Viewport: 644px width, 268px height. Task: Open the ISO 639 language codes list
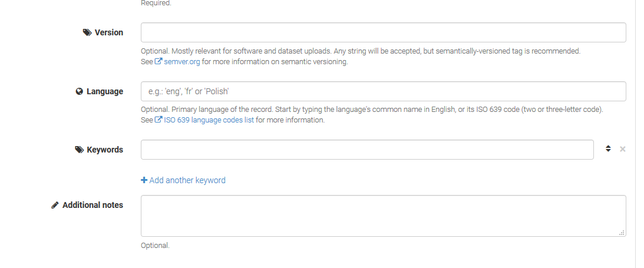(x=209, y=120)
